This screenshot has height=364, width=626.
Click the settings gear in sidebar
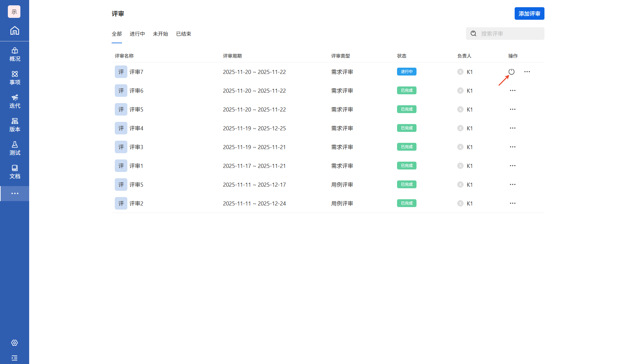(x=14, y=343)
